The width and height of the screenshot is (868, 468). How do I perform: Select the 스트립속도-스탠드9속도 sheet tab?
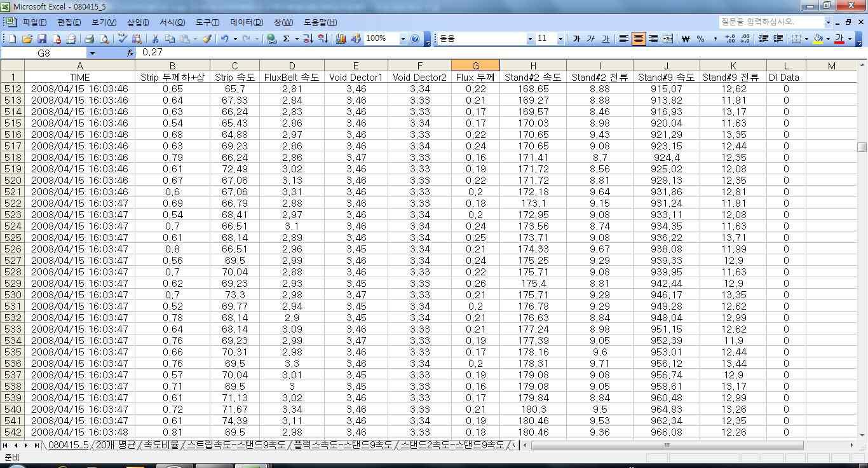(x=236, y=445)
